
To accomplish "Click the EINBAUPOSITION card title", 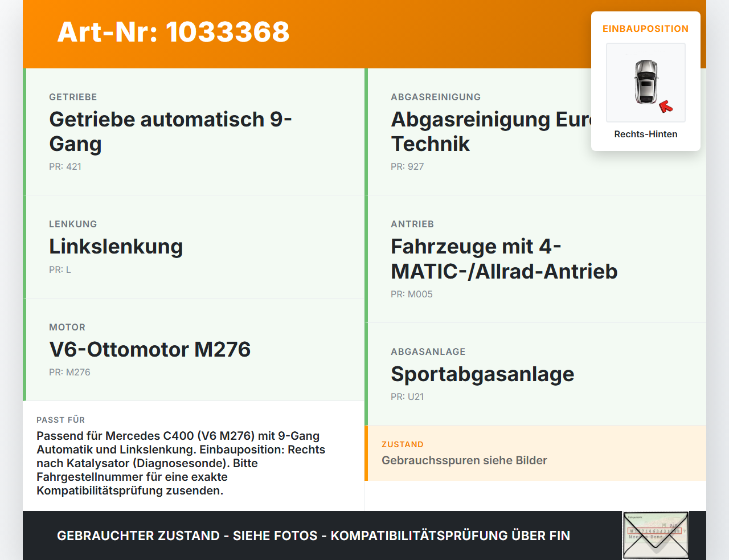I will pos(646,28).
